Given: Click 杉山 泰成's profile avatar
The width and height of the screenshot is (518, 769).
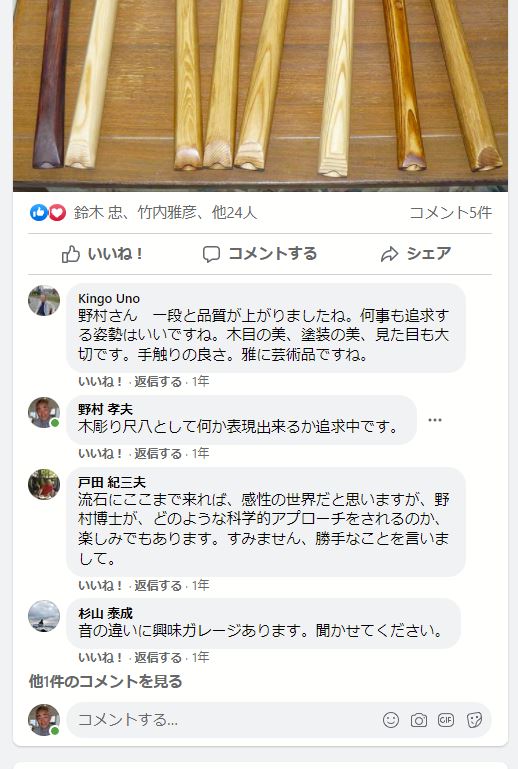Looking at the screenshot, I should (44, 615).
